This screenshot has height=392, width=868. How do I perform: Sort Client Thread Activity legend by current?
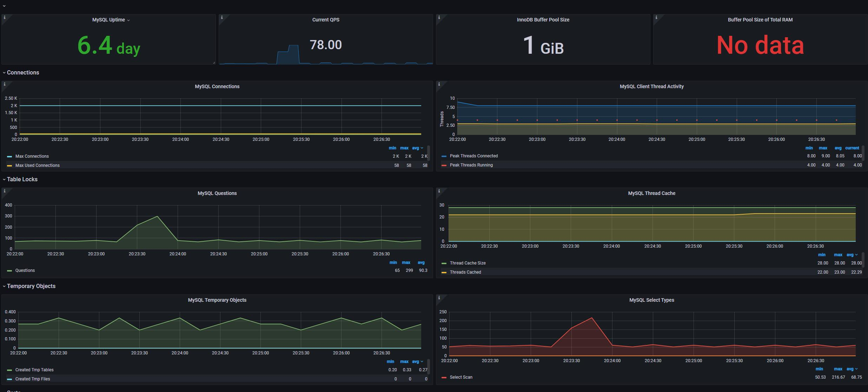coord(852,148)
